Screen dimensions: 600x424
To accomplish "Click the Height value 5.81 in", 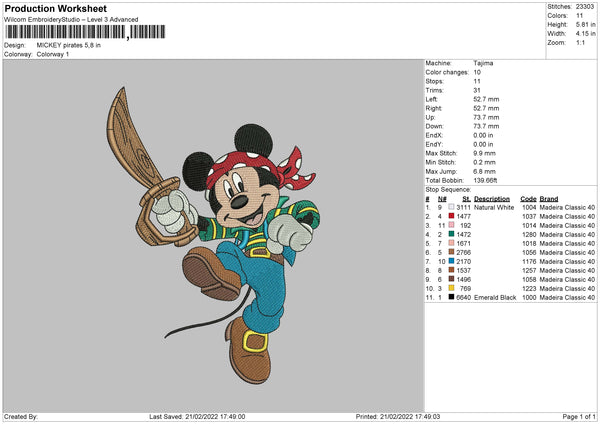I will [x=585, y=24].
